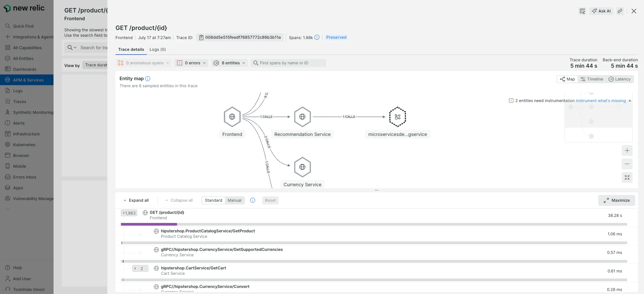Viewport: 644px width, 294px height.
Task: Click the copy permalink icon
Action: (620, 11)
